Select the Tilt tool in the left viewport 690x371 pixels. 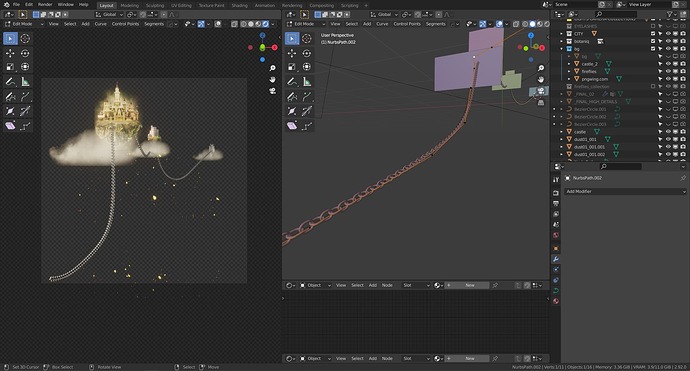tap(25, 111)
